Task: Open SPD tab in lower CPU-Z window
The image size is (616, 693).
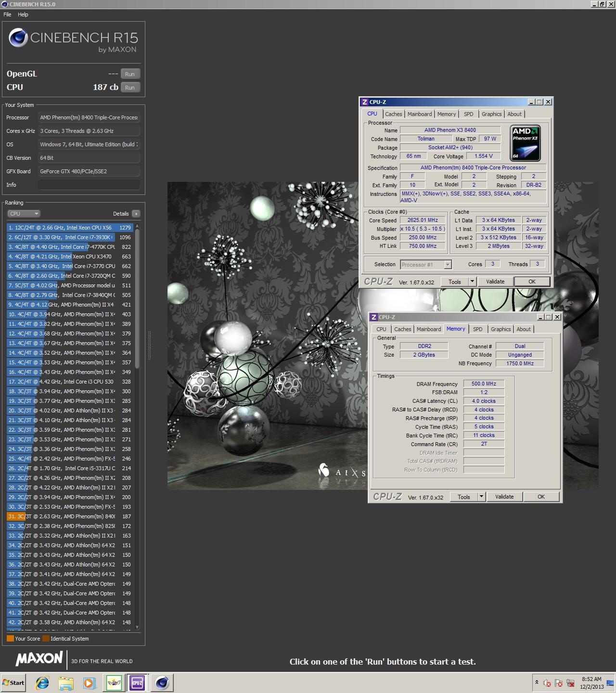Action: [477, 329]
